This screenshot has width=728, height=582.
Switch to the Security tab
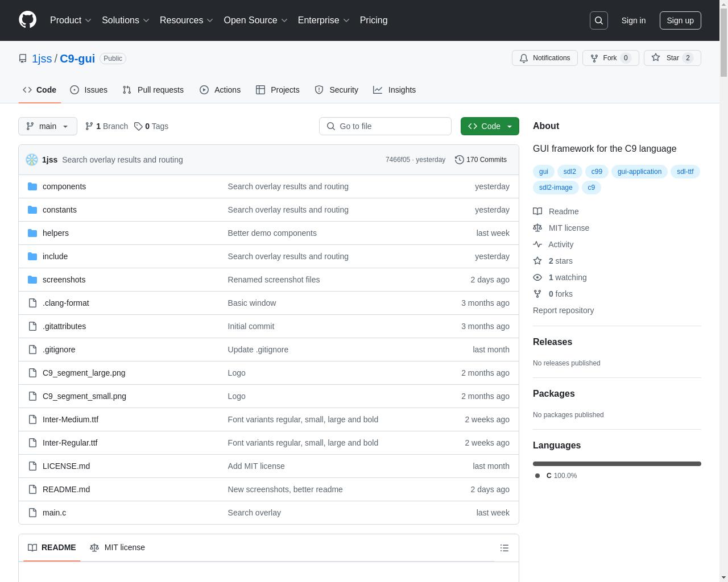[x=337, y=90]
